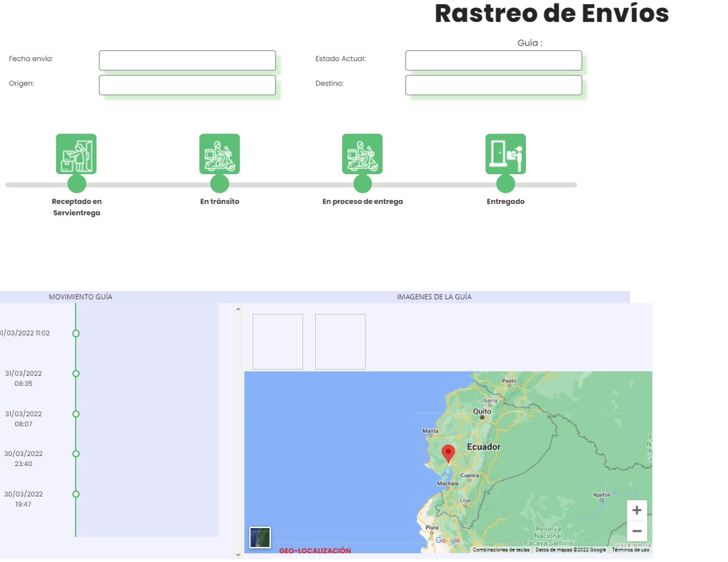Screen dimensions: 728x562
Task: Click the scroll up arrow of movement panel
Action: tap(238, 309)
